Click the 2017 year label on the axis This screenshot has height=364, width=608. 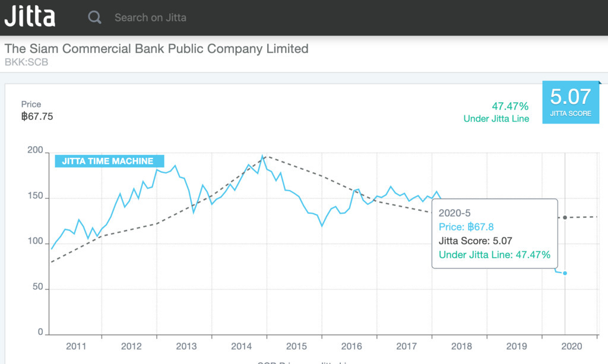click(x=406, y=346)
